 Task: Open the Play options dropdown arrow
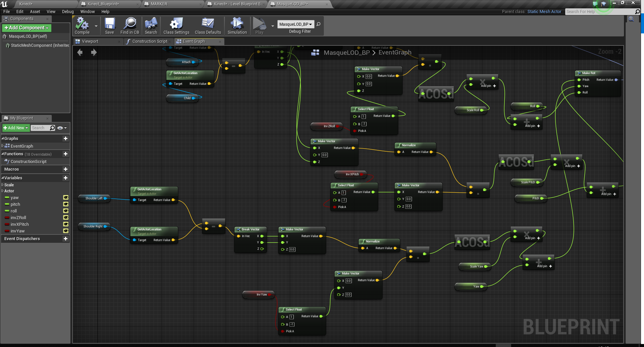(x=272, y=26)
